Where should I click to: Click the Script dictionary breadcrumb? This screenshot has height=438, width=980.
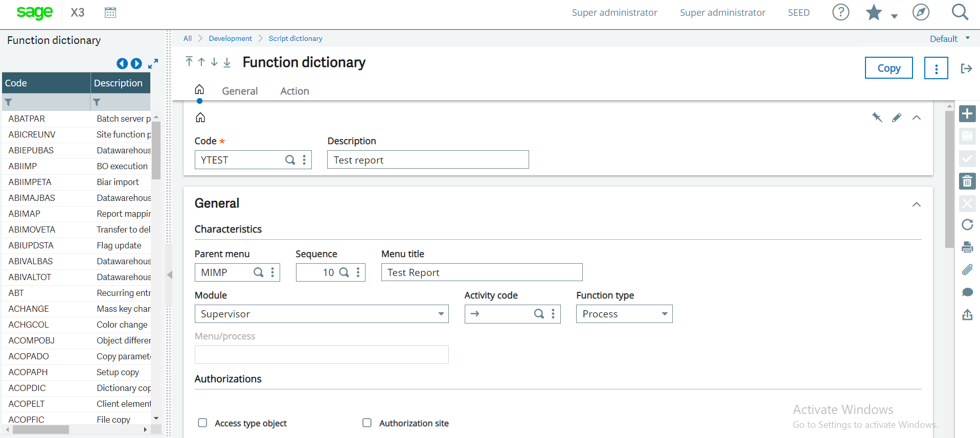[x=295, y=38]
